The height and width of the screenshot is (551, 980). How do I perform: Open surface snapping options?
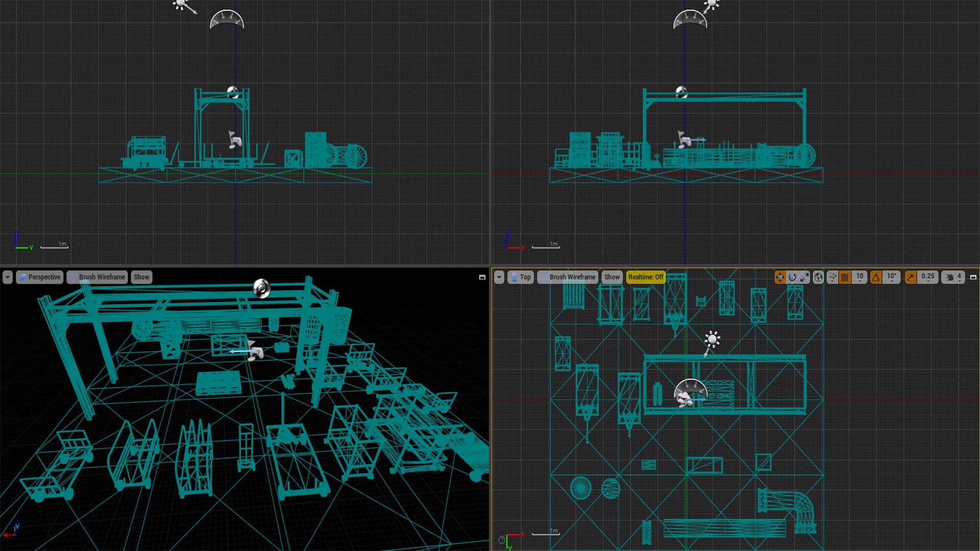click(x=832, y=277)
